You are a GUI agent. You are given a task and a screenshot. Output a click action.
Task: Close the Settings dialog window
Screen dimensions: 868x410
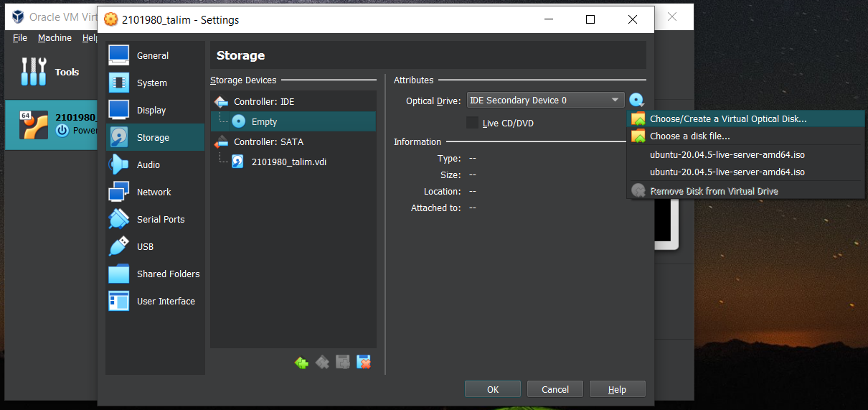(632, 19)
